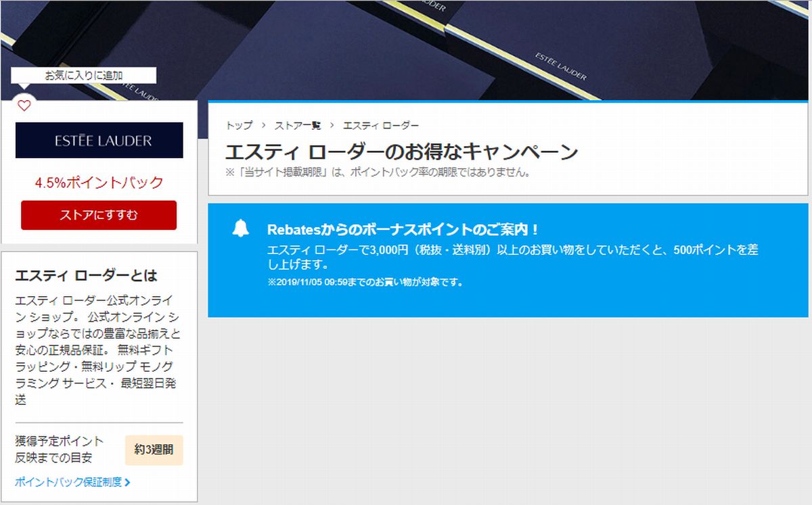Click the Estée Lauder header banner image
This screenshot has height=505, width=812.
click(x=474, y=41)
